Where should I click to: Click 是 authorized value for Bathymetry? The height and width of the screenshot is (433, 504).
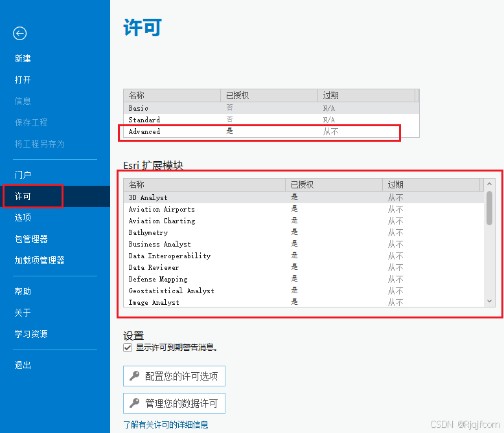294,232
